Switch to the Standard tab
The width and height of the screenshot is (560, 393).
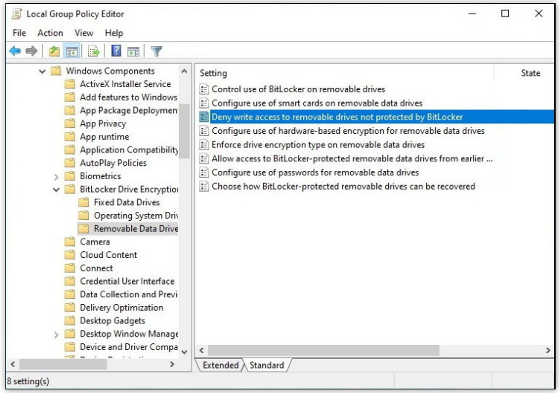267,365
